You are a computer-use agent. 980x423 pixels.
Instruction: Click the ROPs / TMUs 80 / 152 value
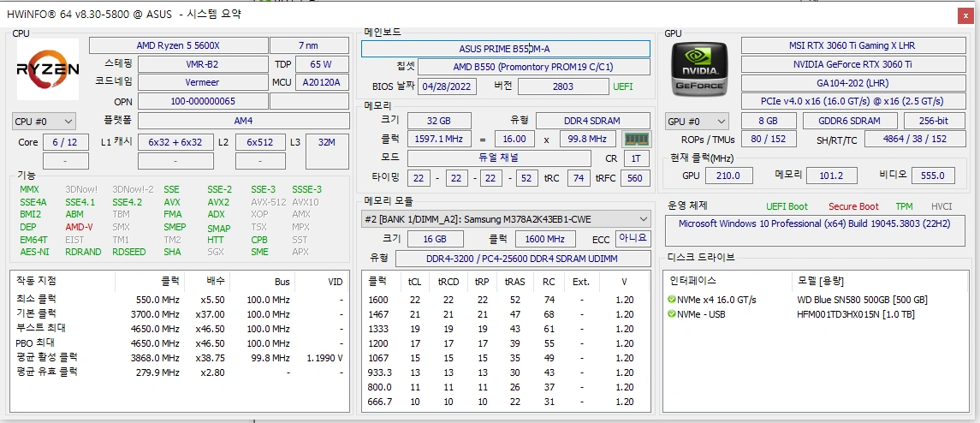[768, 139]
